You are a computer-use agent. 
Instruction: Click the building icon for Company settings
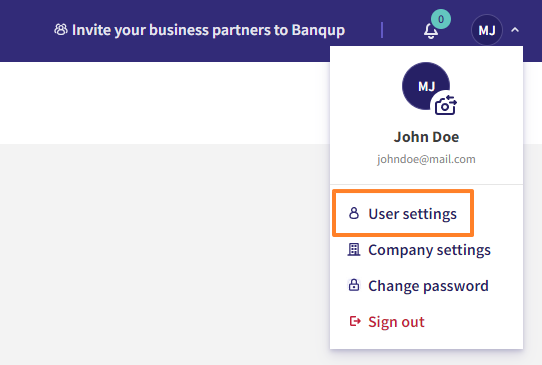(354, 249)
